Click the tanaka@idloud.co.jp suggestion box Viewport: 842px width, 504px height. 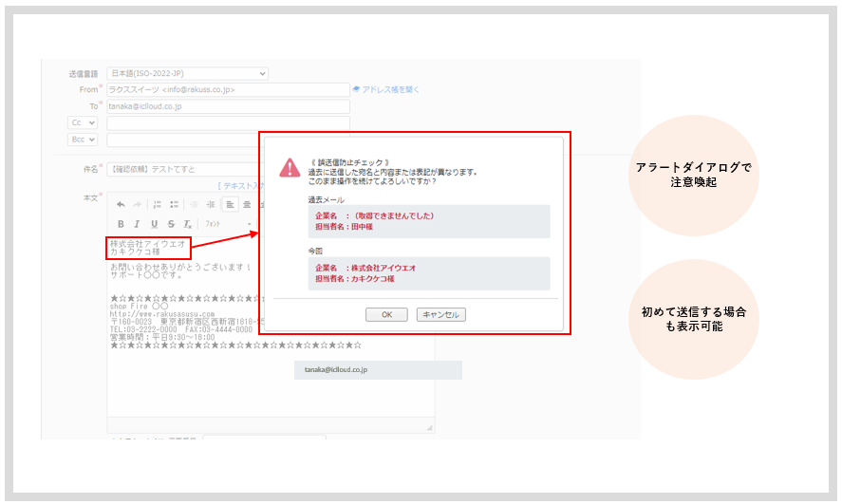coord(378,370)
